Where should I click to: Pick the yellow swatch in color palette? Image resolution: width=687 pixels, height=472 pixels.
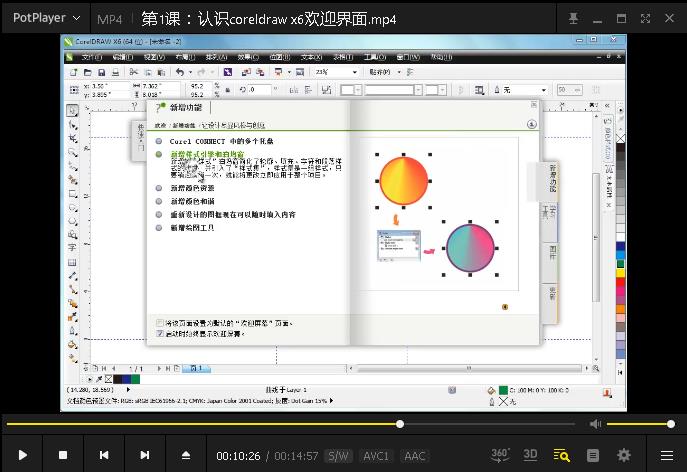tap(620, 273)
